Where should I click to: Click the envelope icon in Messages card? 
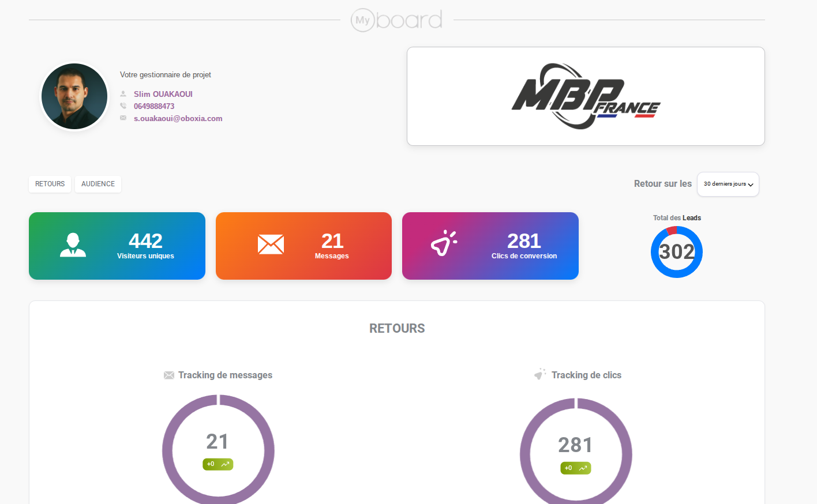point(271,245)
